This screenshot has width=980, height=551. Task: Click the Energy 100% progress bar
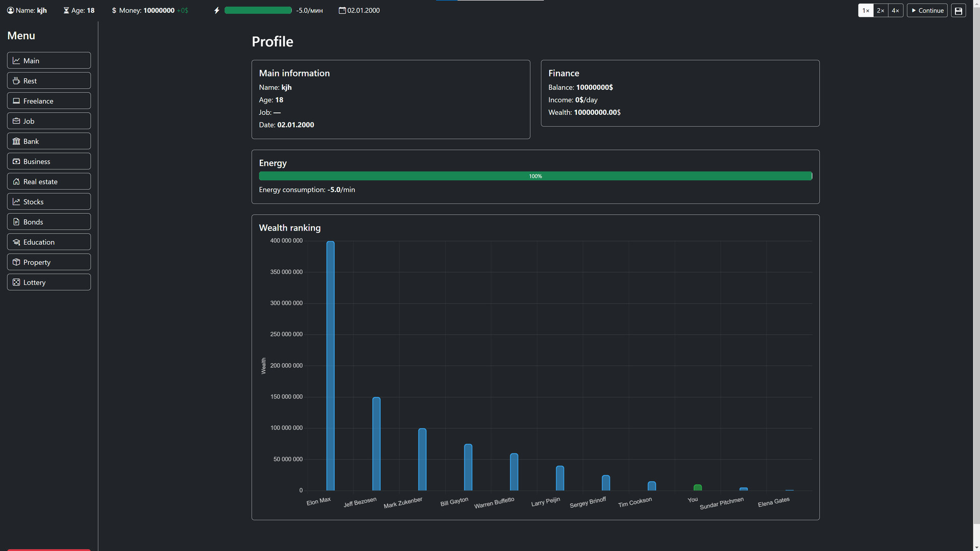tap(535, 176)
